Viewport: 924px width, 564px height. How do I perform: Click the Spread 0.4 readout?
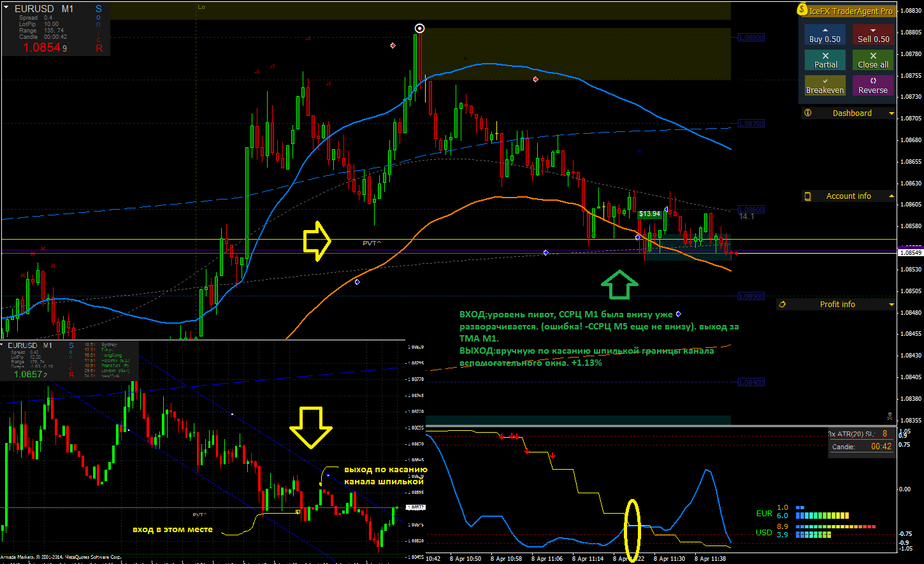(36, 18)
